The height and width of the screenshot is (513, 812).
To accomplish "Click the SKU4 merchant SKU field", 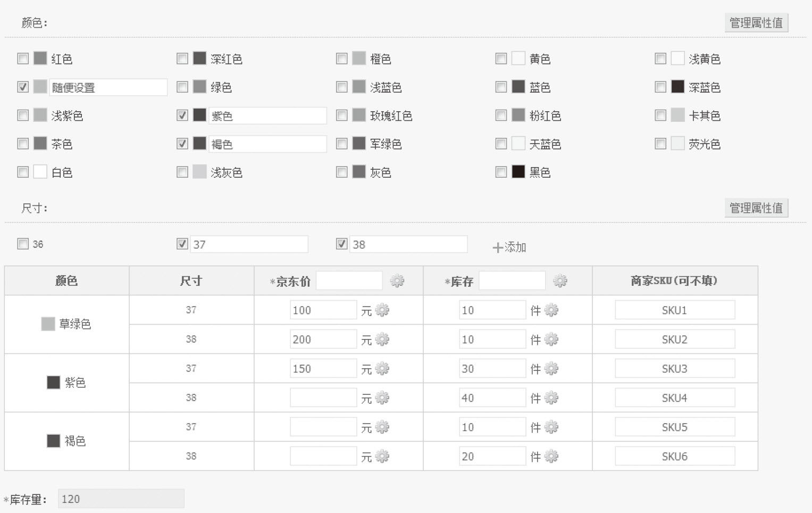I will [675, 398].
